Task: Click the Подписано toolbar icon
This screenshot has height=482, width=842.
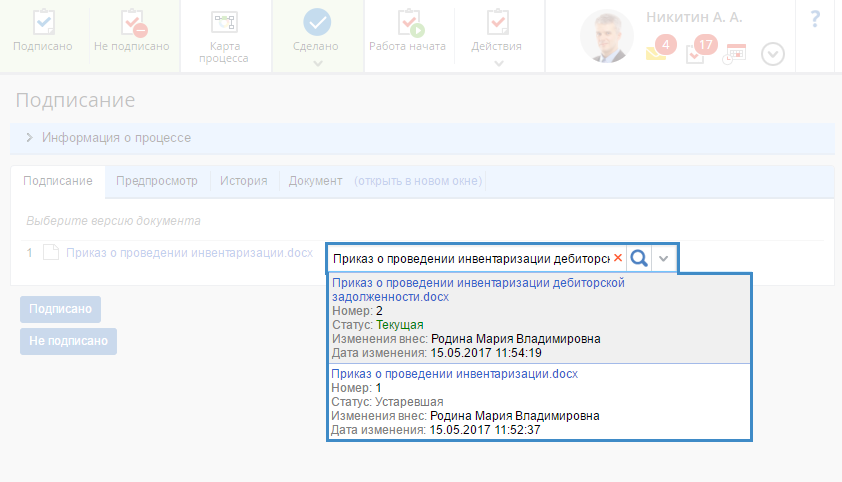Action: coord(44,24)
